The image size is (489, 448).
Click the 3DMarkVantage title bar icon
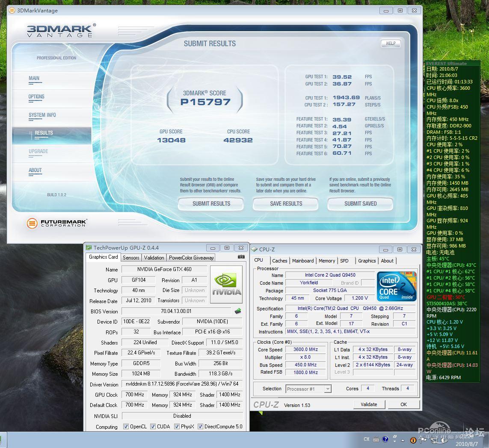click(12, 11)
